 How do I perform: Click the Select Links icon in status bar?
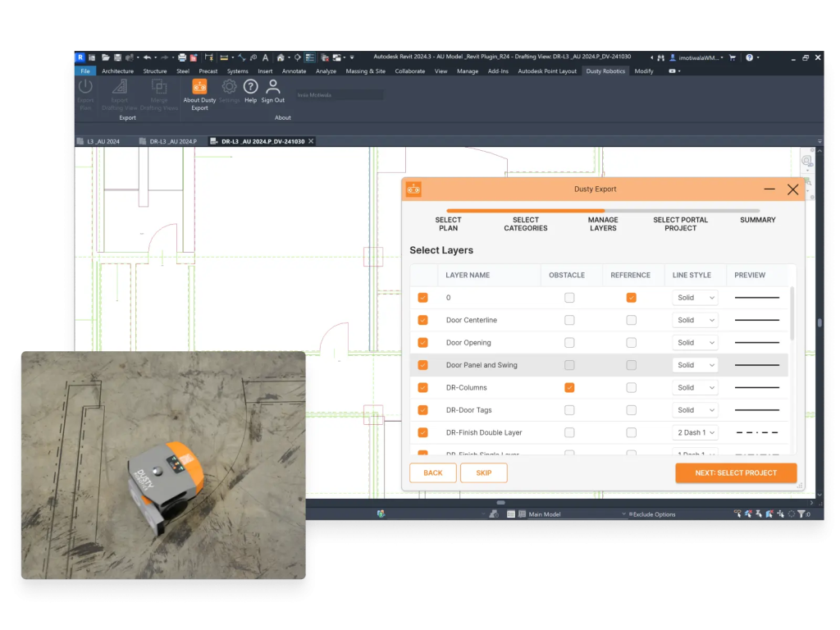tap(737, 514)
